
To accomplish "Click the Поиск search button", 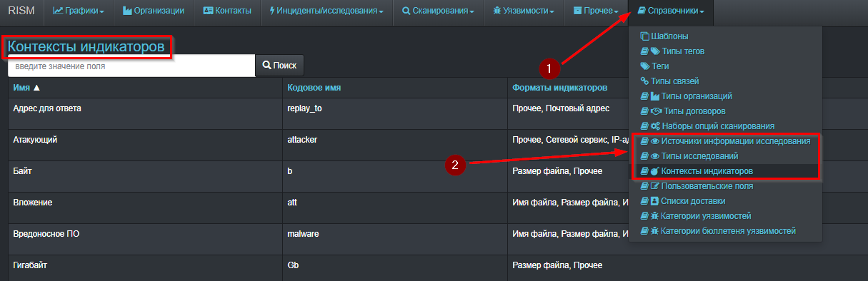I will point(279,65).
